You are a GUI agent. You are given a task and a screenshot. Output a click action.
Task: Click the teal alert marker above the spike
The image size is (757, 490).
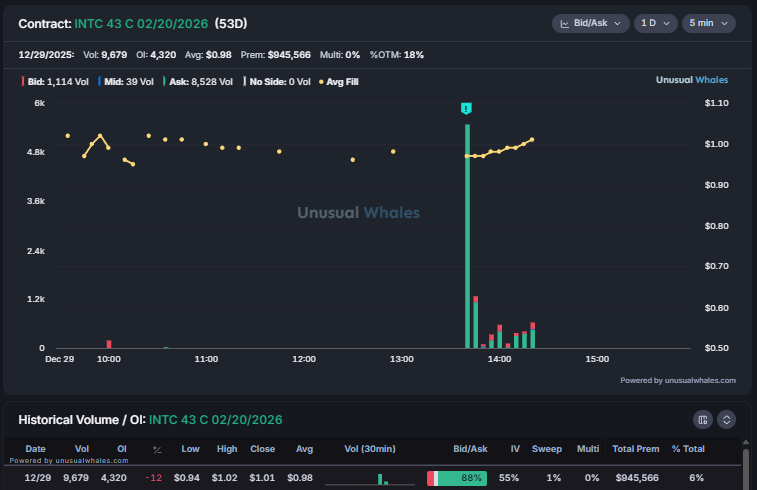coord(466,108)
